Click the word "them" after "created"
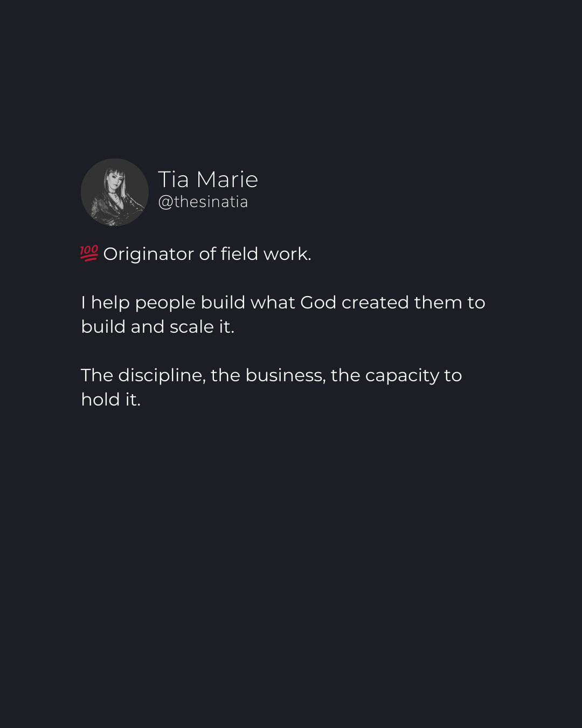The image size is (582, 728). pos(438,303)
